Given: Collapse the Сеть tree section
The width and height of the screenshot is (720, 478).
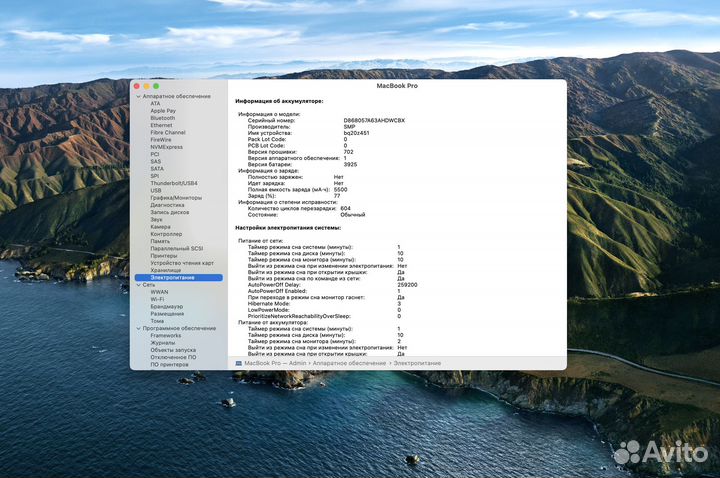Looking at the screenshot, I should tap(139, 285).
